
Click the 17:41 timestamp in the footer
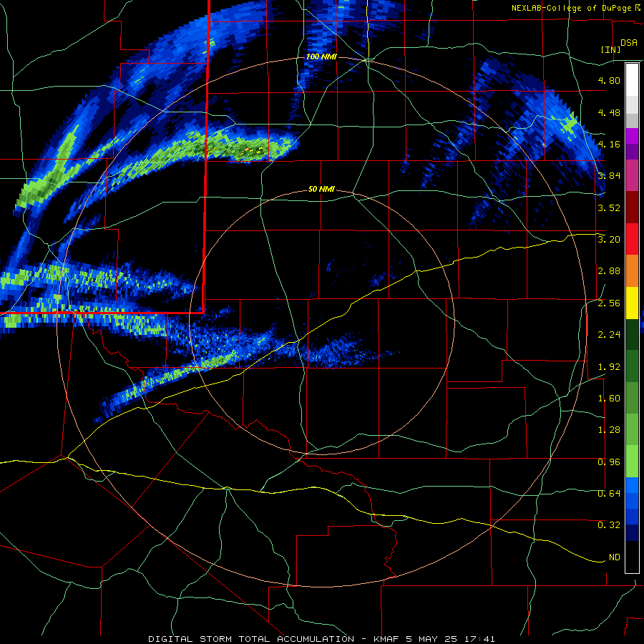pos(481,639)
